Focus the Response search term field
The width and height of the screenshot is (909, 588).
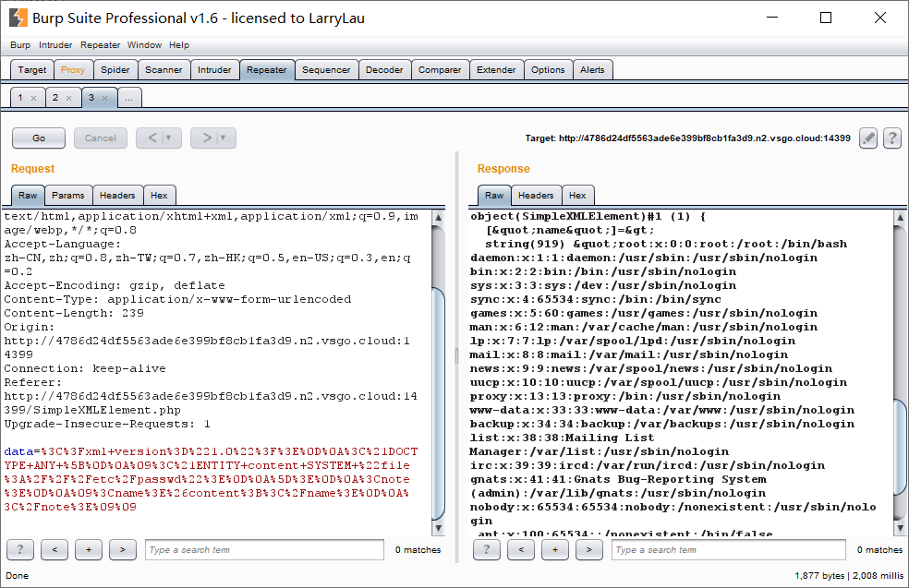coord(728,550)
